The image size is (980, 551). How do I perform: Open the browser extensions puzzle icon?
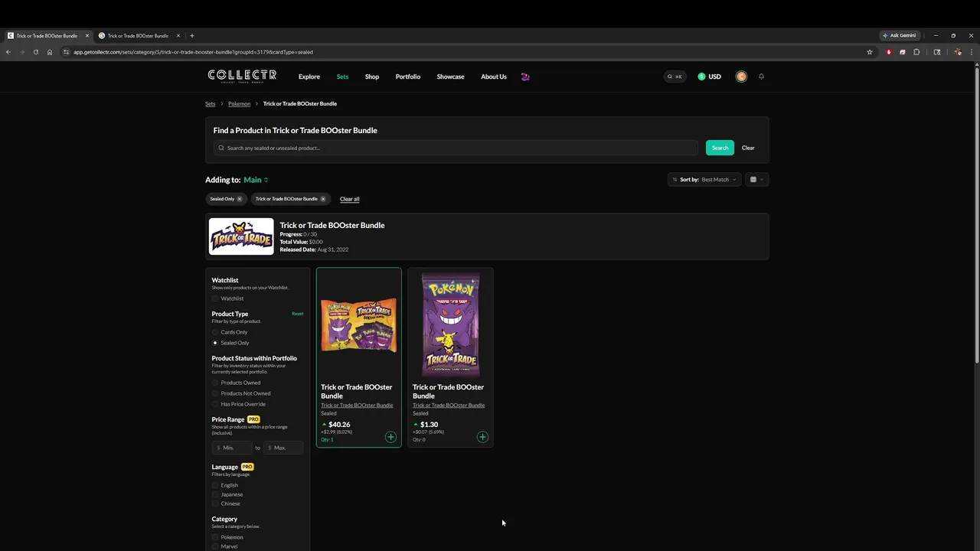pyautogui.click(x=916, y=52)
